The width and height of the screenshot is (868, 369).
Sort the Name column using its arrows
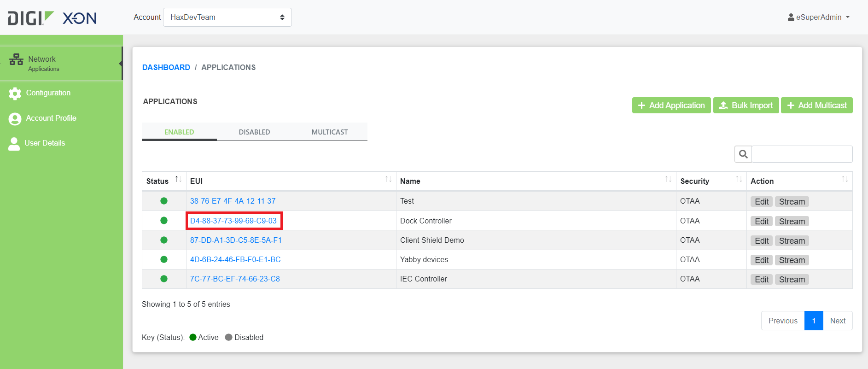668,179
